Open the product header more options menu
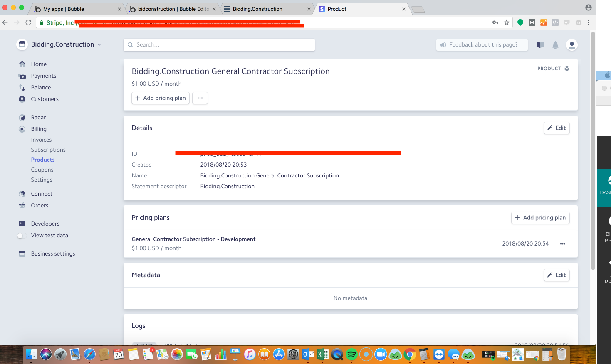 click(x=200, y=98)
